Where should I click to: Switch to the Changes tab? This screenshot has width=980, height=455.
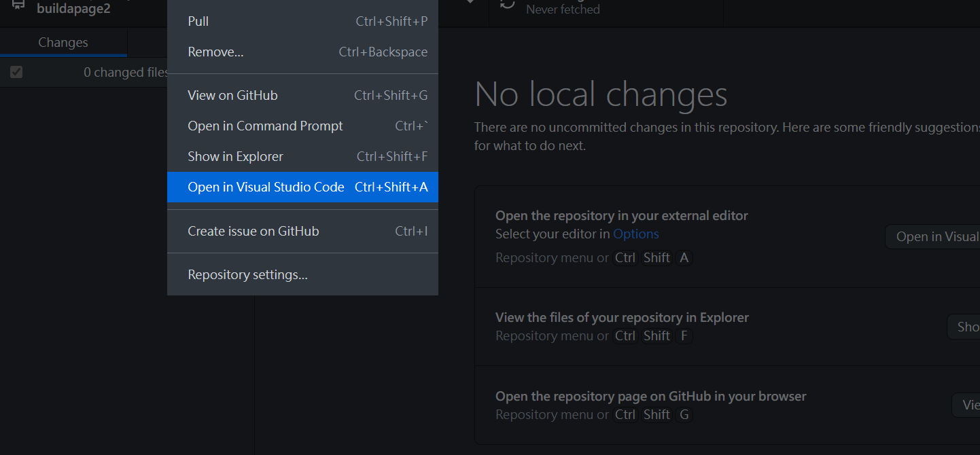click(63, 42)
